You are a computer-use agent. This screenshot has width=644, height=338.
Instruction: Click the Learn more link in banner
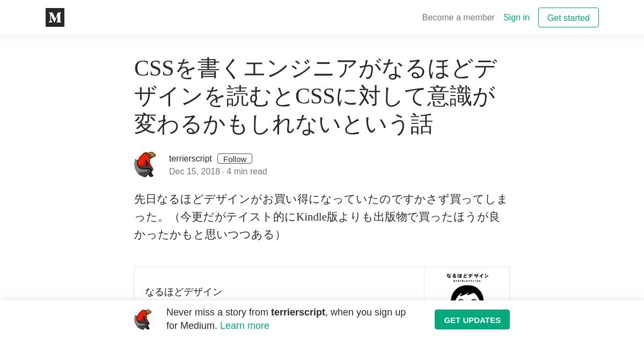coord(244,326)
